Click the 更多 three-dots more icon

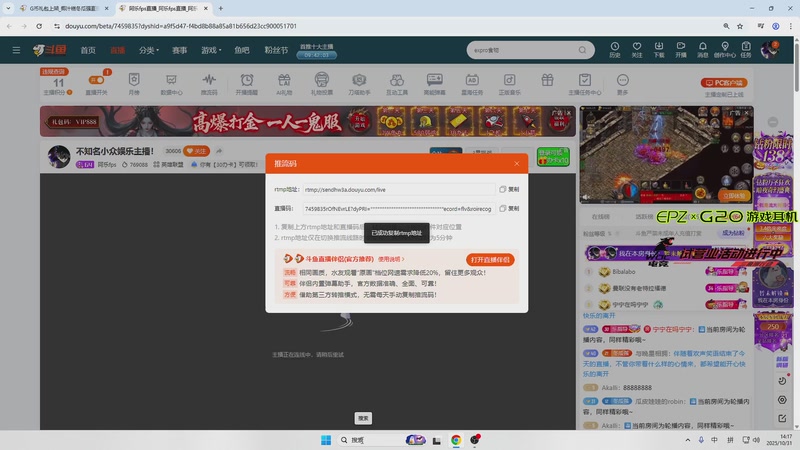tap(622, 84)
